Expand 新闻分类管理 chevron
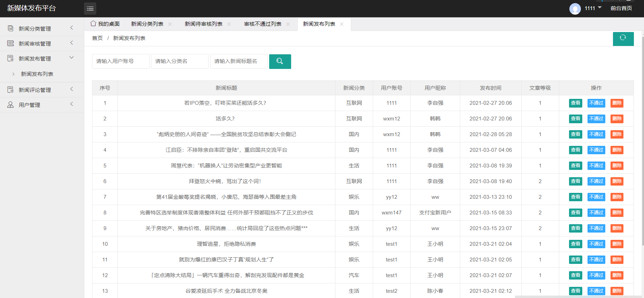The width and height of the screenshot is (644, 298). coord(72,28)
